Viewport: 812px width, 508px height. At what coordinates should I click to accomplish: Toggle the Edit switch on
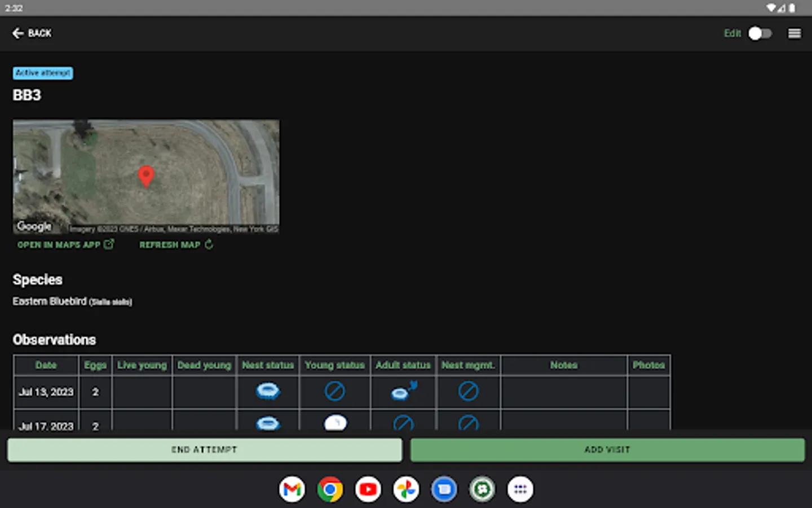click(x=759, y=33)
